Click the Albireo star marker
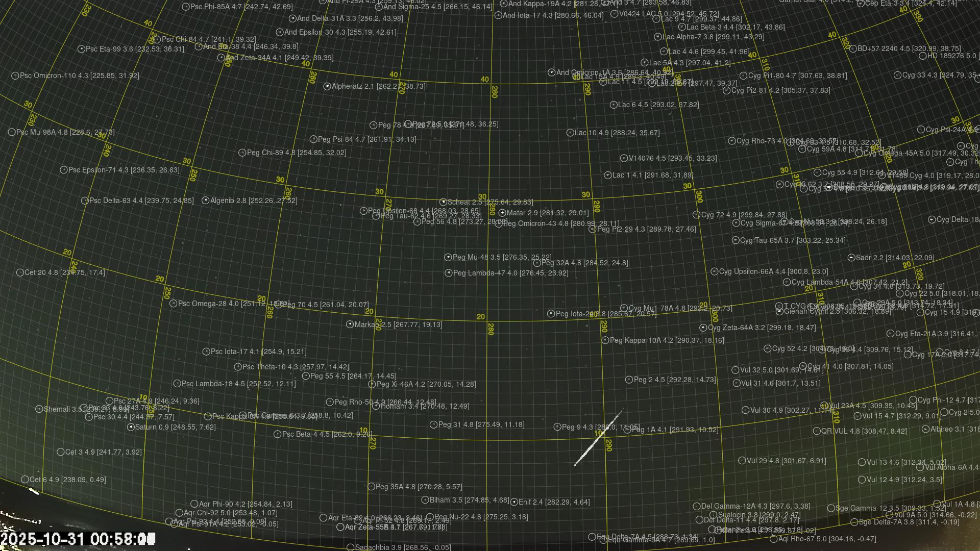980x551 pixels. tap(925, 430)
